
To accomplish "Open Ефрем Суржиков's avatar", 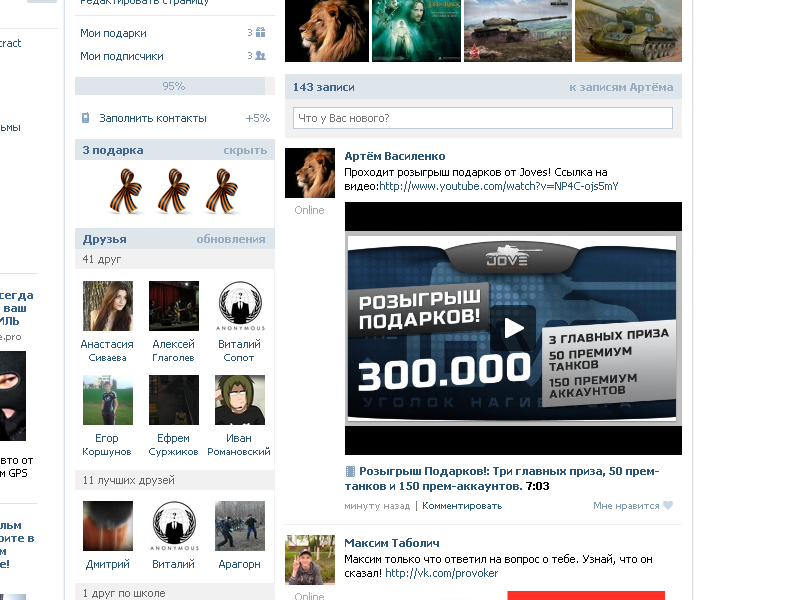I will click(173, 400).
